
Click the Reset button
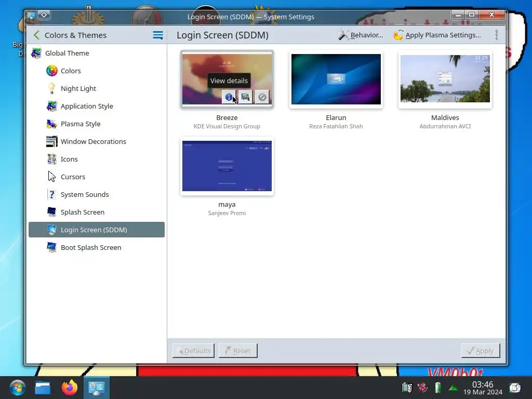click(238, 351)
